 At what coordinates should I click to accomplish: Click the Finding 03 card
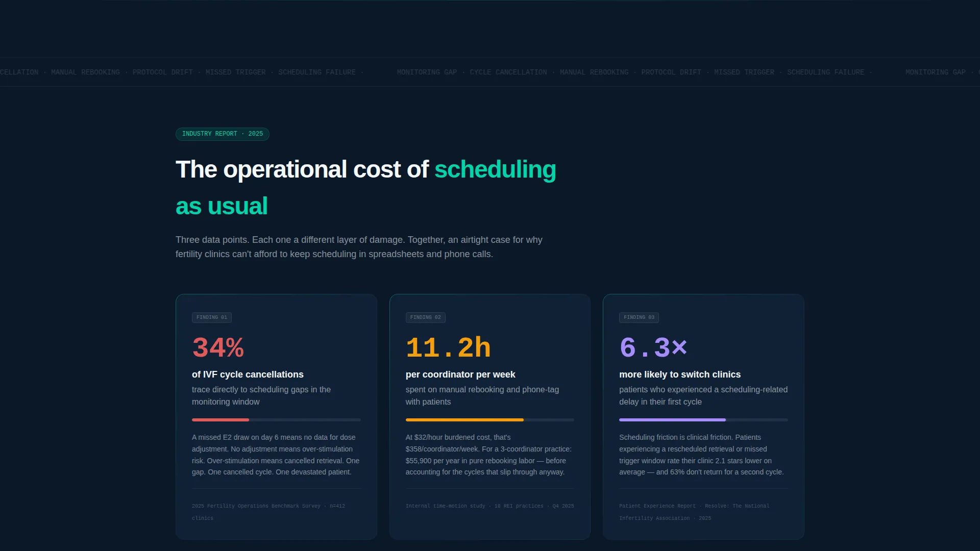pos(703,417)
